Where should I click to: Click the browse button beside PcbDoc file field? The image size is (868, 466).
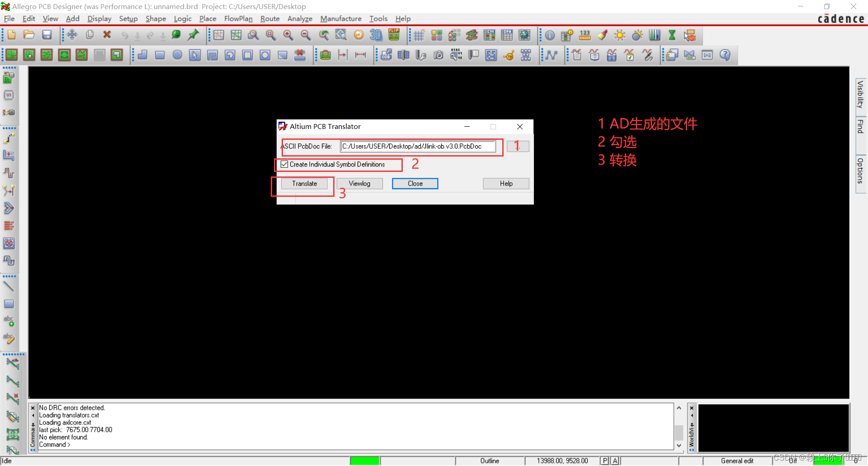coord(518,146)
